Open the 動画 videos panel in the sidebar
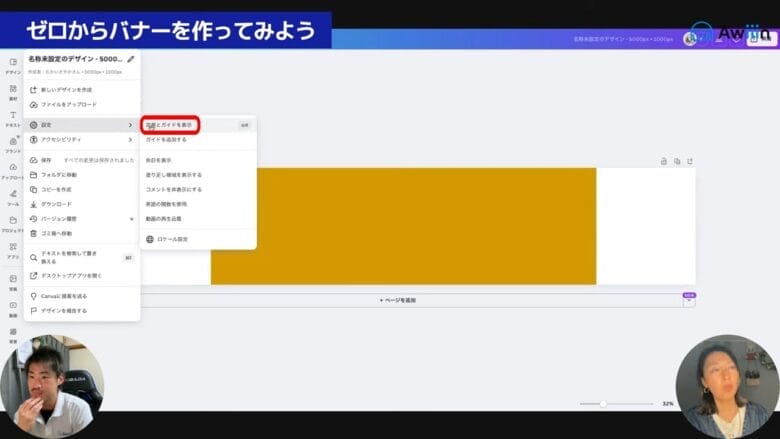This screenshot has width=780, height=439. 13,308
